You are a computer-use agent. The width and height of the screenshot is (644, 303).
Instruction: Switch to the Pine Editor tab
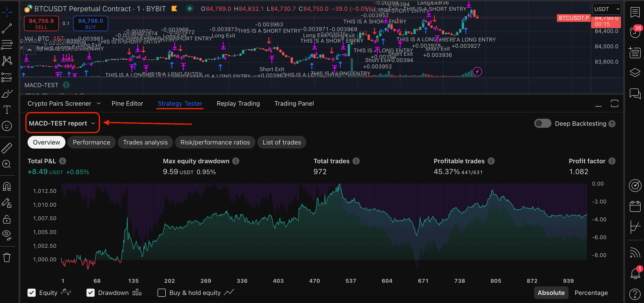click(127, 104)
